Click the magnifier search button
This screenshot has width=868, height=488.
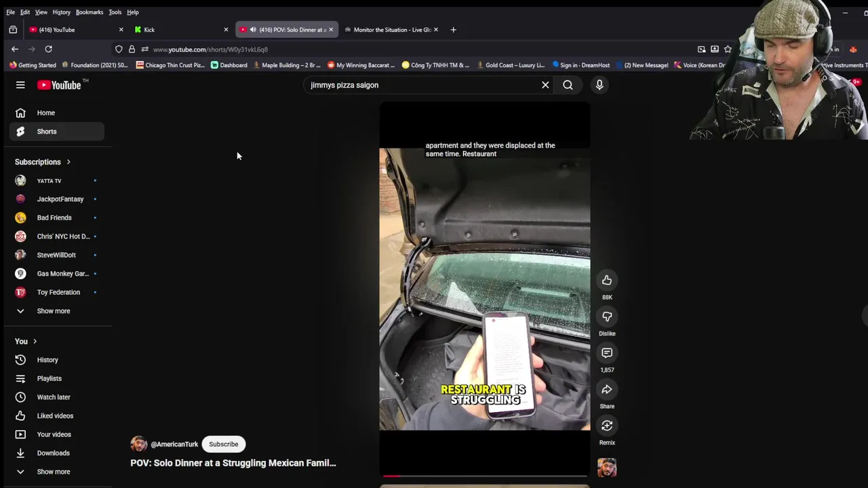click(568, 85)
